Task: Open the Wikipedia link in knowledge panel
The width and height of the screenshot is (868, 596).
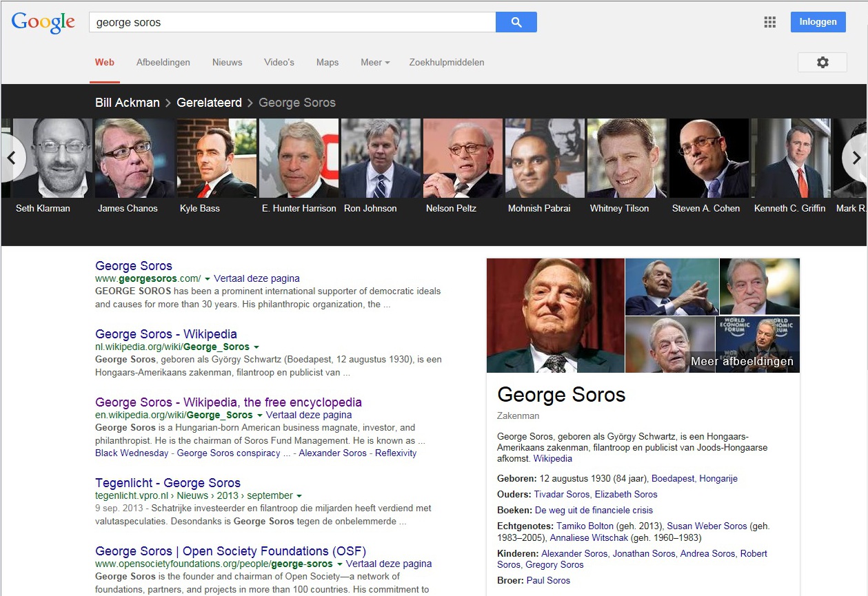Action: point(553,459)
